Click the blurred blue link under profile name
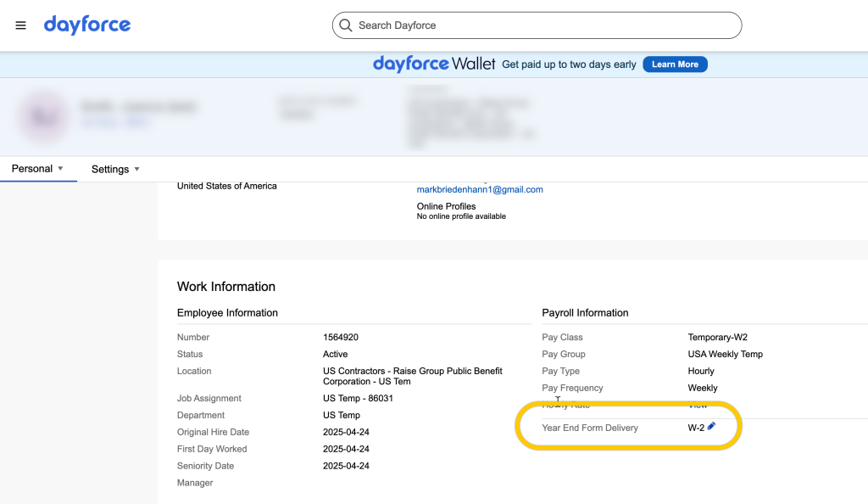Image resolution: width=868 pixels, height=504 pixels. [x=114, y=123]
